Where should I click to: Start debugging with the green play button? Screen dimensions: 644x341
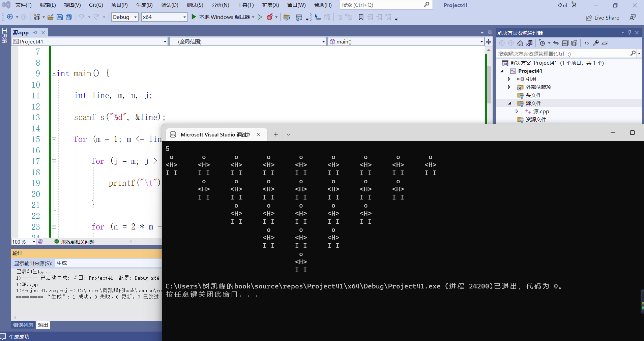coord(194,17)
